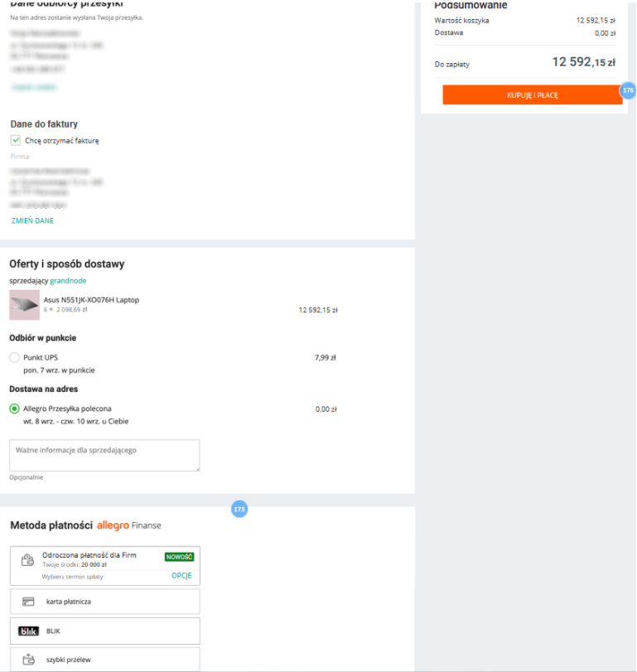This screenshot has height=672, width=637.
Task: Uncheck the "Chcę otrzymać fakturę" checkbox
Action: [16, 140]
